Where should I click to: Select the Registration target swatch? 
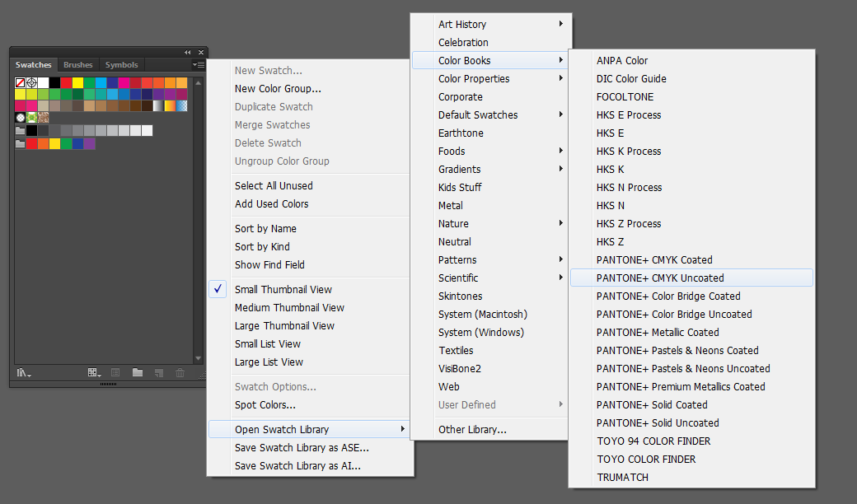pos(32,83)
